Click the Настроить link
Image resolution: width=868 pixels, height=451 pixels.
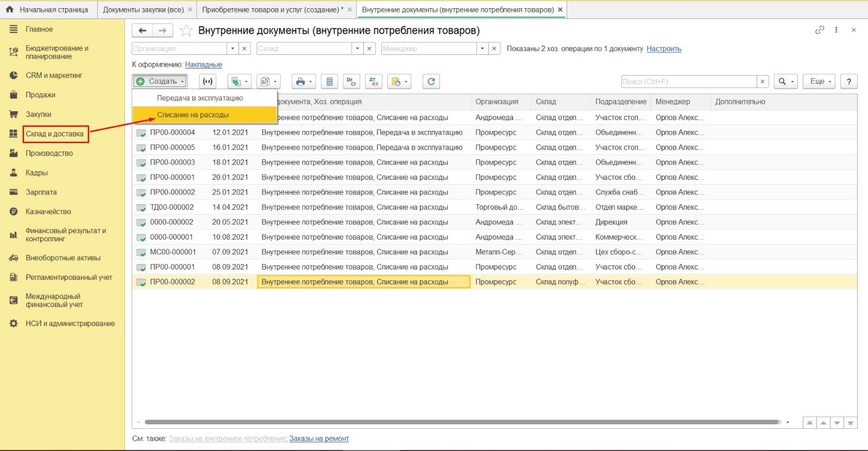point(664,49)
